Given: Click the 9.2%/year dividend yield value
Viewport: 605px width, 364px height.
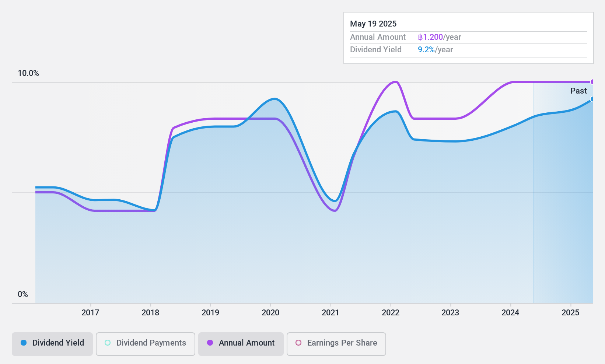Looking at the screenshot, I should point(436,50).
